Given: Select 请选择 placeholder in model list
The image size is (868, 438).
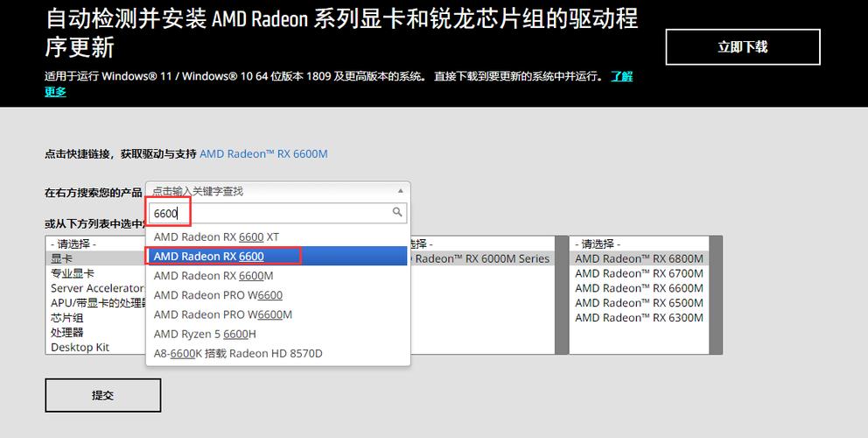Looking at the screenshot, I should tap(639, 244).
